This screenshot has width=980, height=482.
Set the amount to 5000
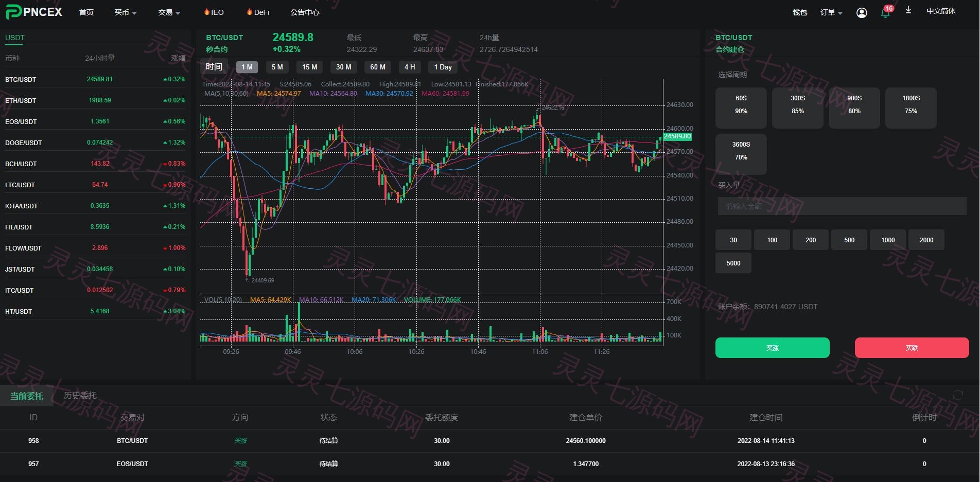733,263
